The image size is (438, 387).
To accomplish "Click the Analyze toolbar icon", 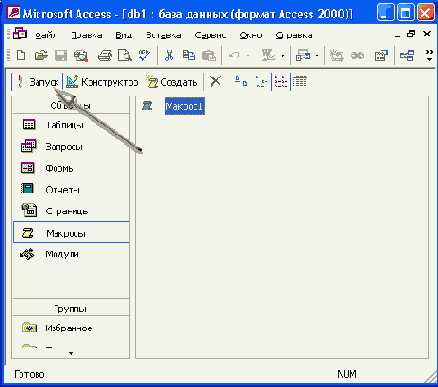I will [303, 56].
